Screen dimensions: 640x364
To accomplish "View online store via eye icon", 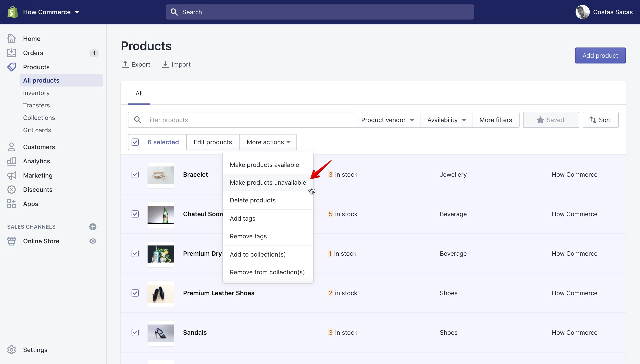I will pyautogui.click(x=93, y=241).
